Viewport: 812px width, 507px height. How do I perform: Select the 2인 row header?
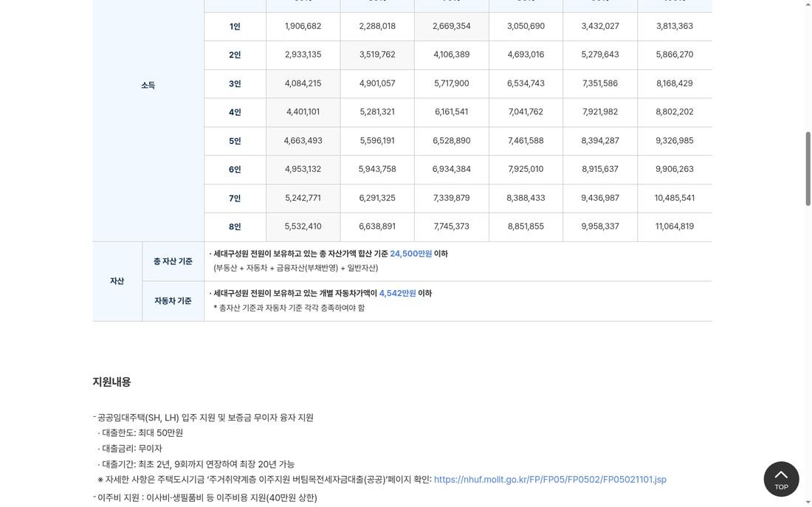point(235,55)
